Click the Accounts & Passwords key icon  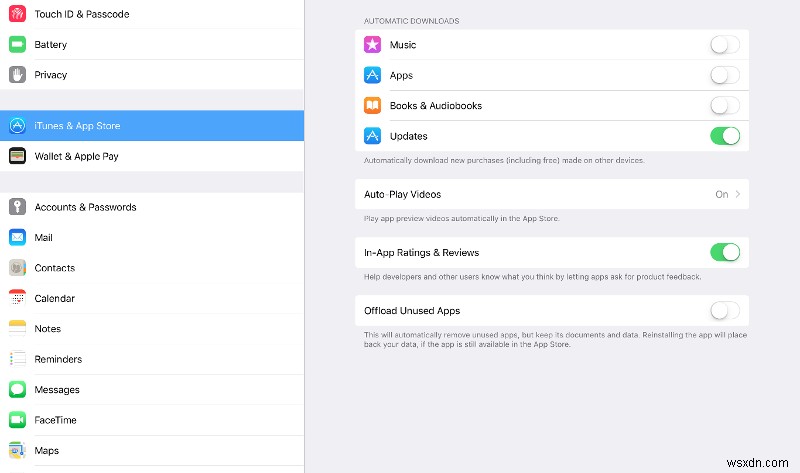pos(17,207)
